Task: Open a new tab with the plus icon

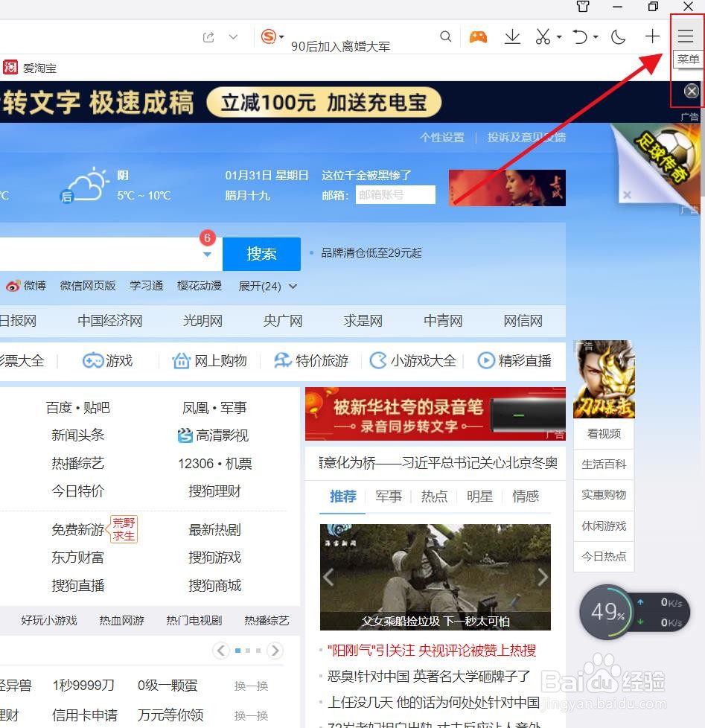Action: pos(651,36)
